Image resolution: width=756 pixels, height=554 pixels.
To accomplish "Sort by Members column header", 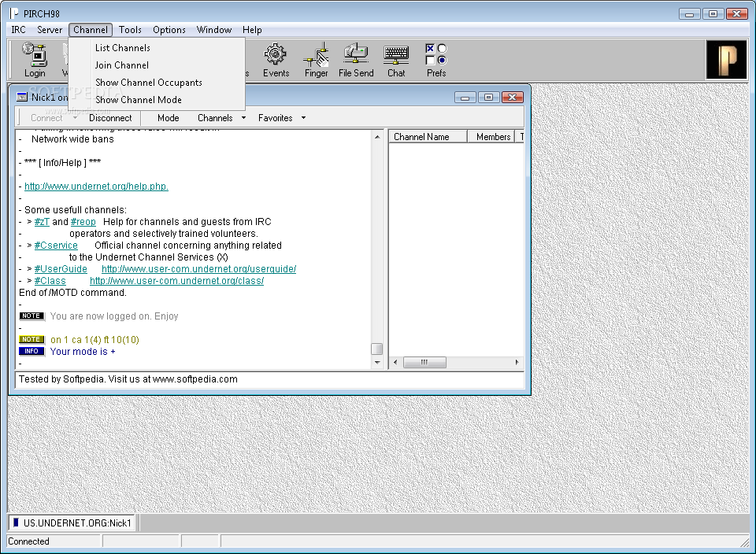I will click(491, 137).
